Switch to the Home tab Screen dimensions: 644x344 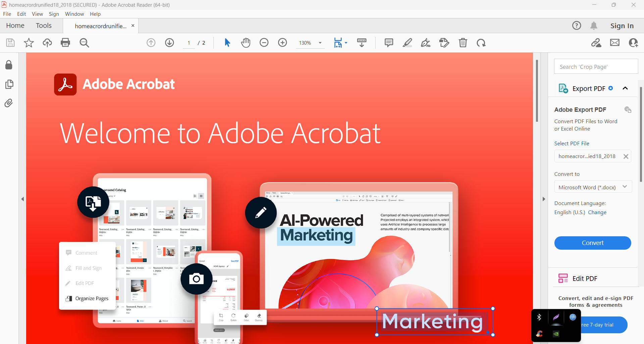(x=15, y=26)
